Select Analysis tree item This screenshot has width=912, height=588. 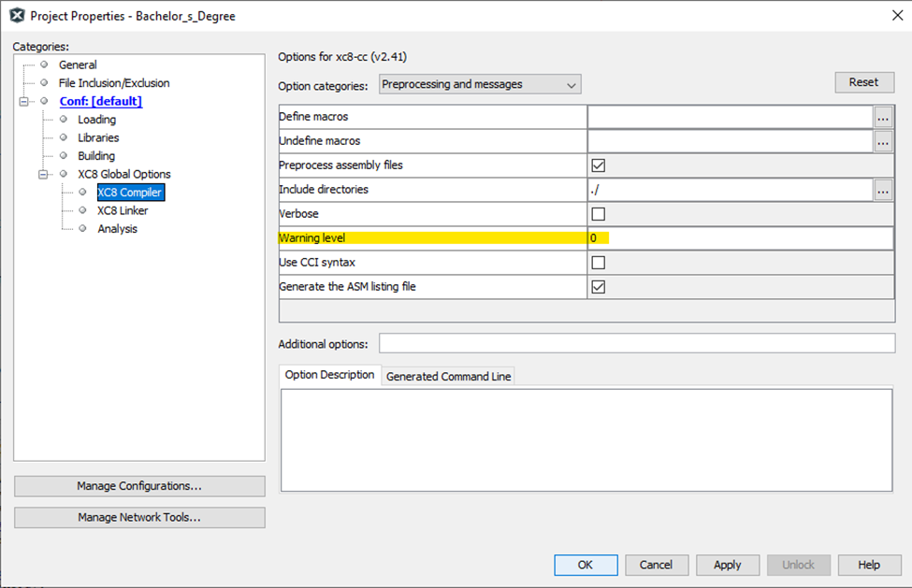[118, 229]
